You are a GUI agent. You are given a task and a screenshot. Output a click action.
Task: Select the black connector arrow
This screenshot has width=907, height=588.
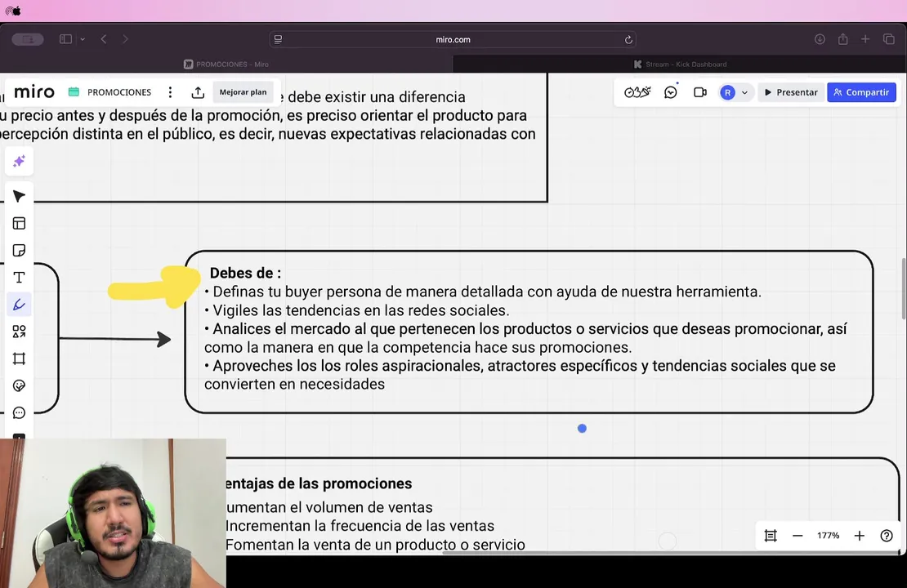115,339
